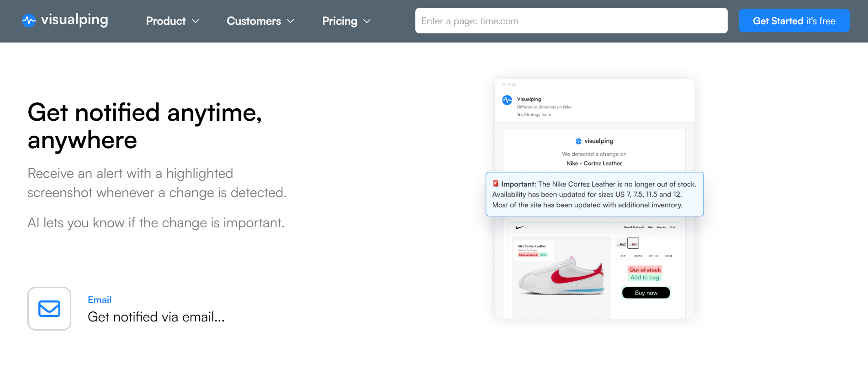Click 'Kids' in Nike preview nav
Image resolution: width=868 pixels, height=380 pixels.
tap(672, 227)
